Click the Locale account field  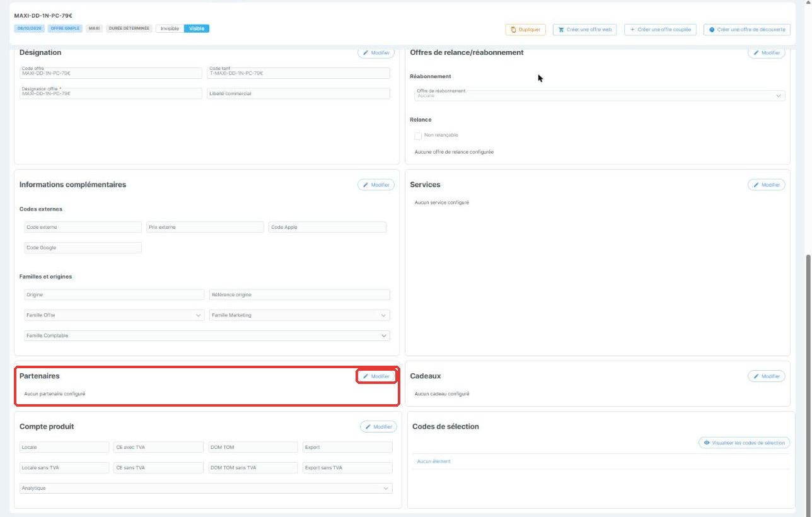[64, 447]
